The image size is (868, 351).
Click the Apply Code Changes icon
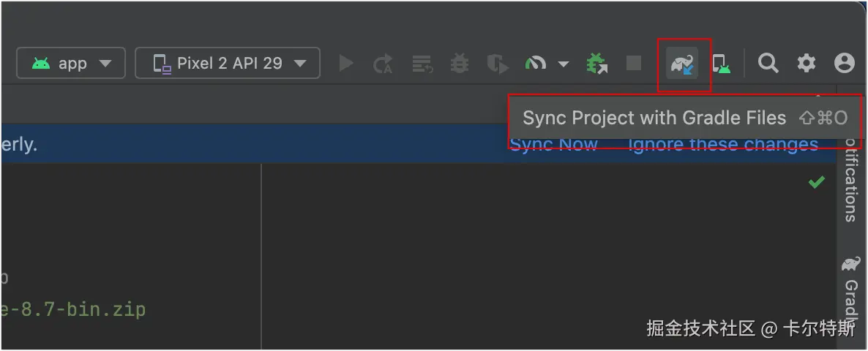[422, 64]
